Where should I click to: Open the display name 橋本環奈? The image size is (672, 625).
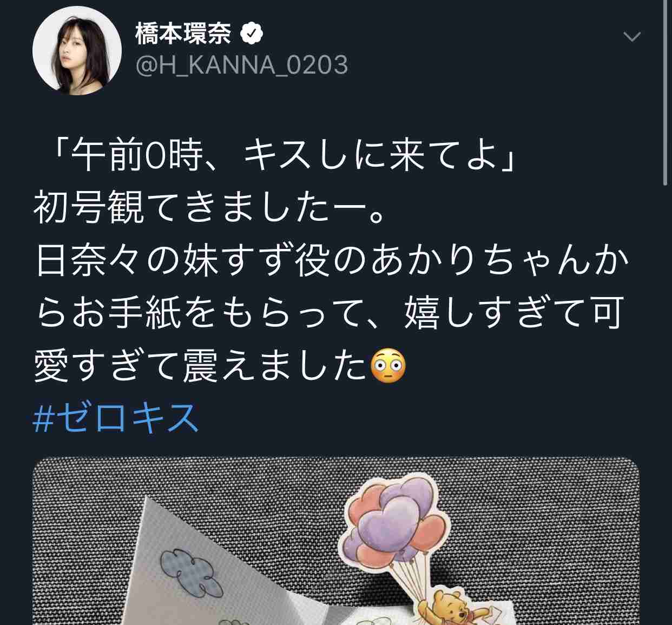pyautogui.click(x=183, y=34)
